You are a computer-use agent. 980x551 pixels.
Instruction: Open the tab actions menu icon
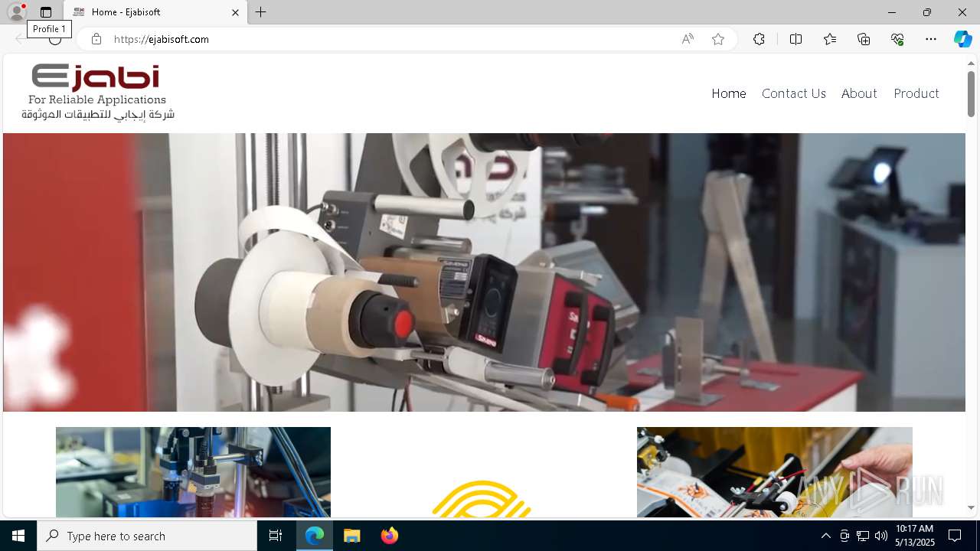pyautogui.click(x=46, y=12)
